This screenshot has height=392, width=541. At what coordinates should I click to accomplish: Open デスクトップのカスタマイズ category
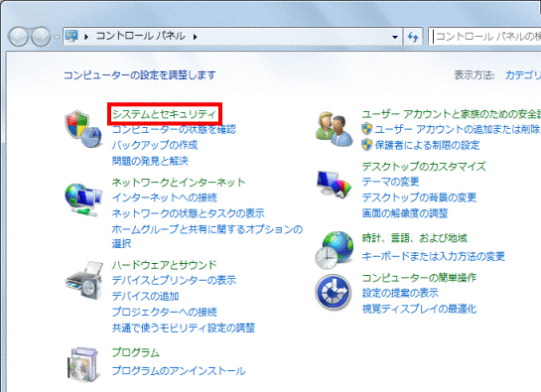point(424,167)
